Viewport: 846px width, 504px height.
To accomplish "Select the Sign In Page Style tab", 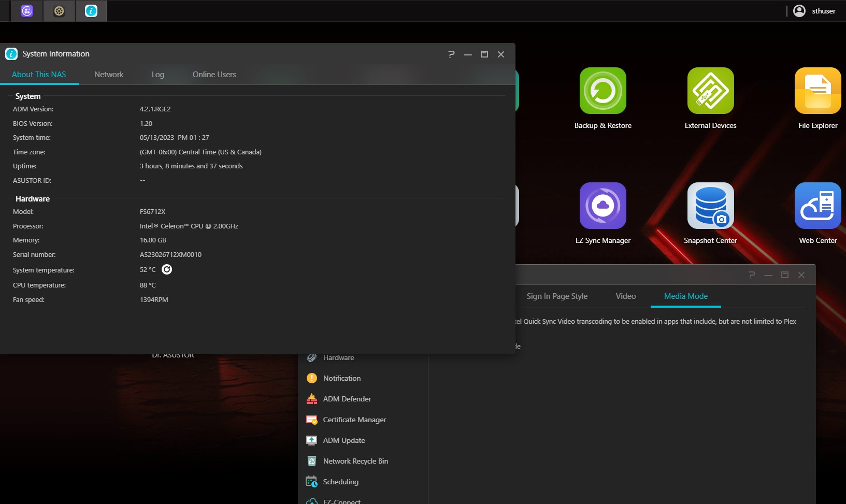I will 557,296.
